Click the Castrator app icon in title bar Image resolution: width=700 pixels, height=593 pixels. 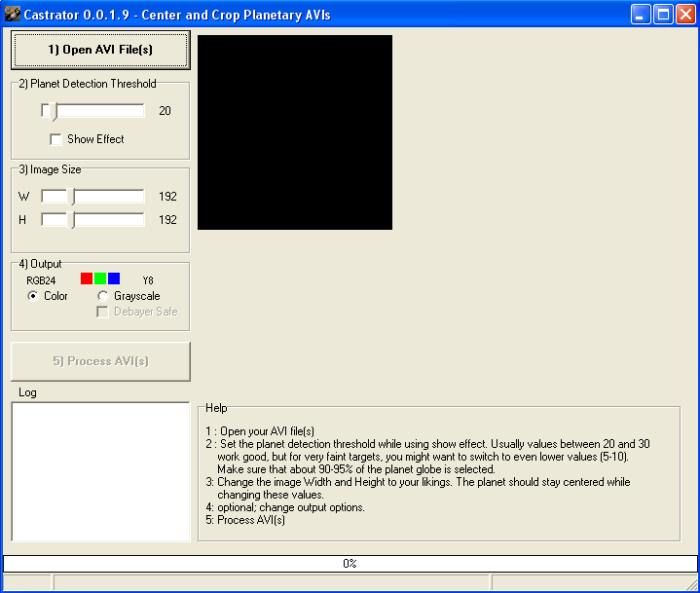tap(12, 14)
